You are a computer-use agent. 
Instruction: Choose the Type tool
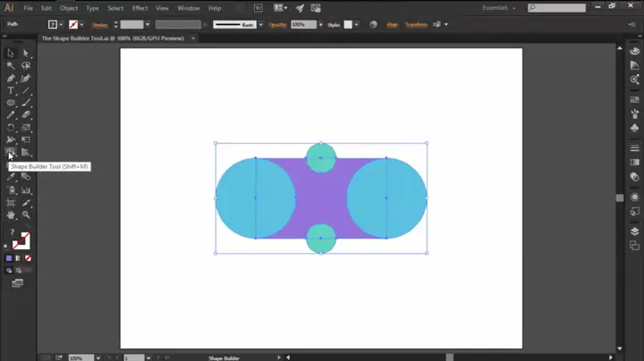point(11,90)
